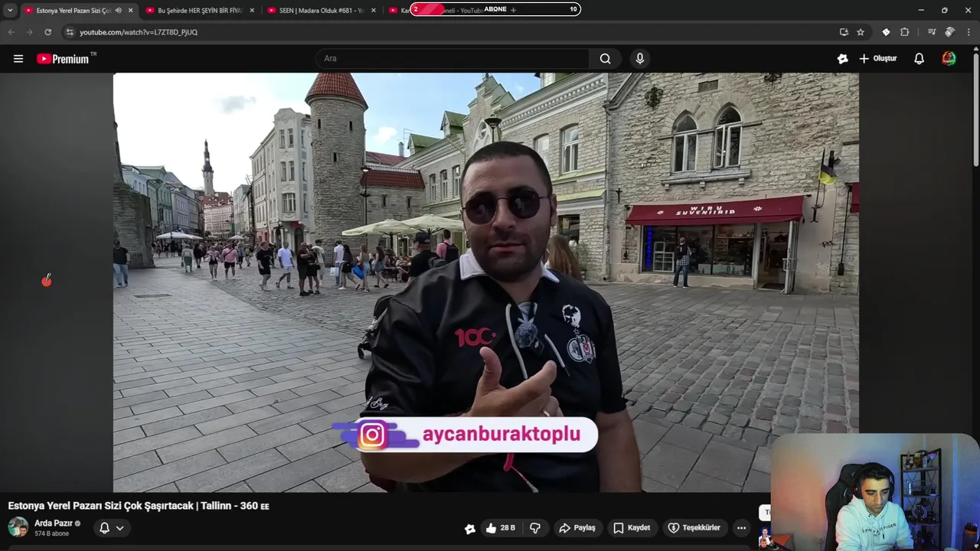Open Arda Pazır channel avatar
Screen dimensions: 980x551
pos(18,527)
